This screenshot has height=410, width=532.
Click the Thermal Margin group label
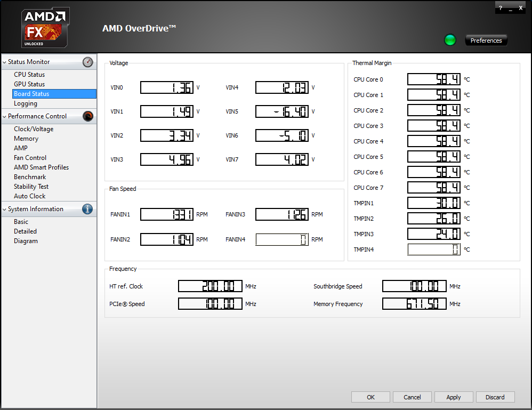coord(372,63)
